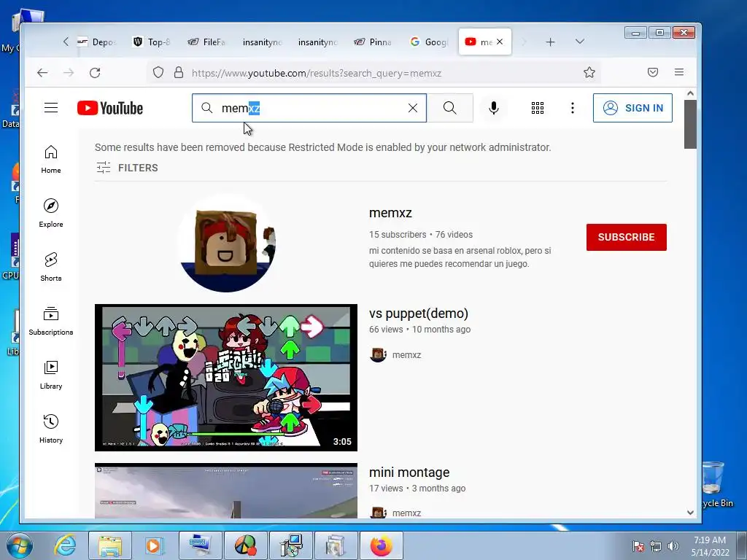Switch to the Depos tab
Screen dimensions: 747x560
tap(97, 42)
